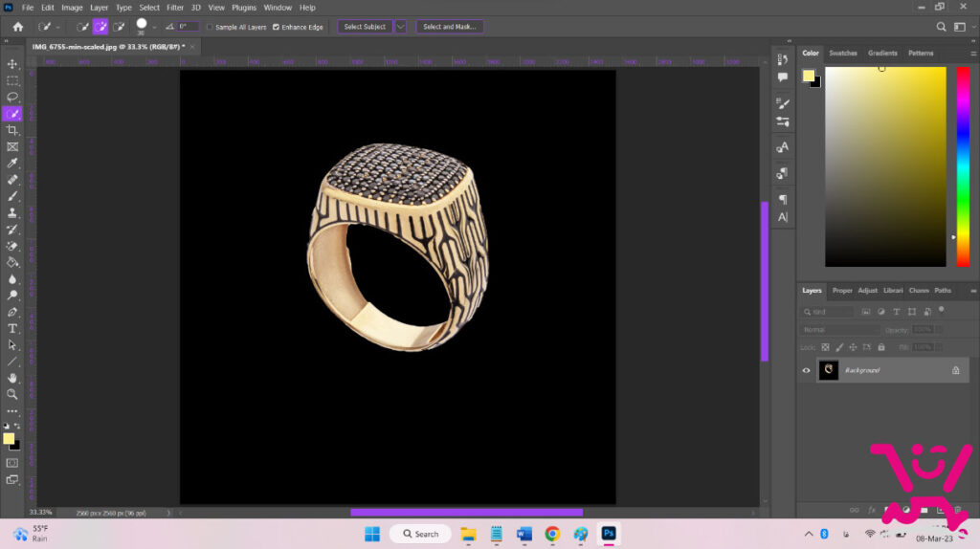Select the Pen tool
Viewport: 980px width, 549px height.
[x=12, y=313]
